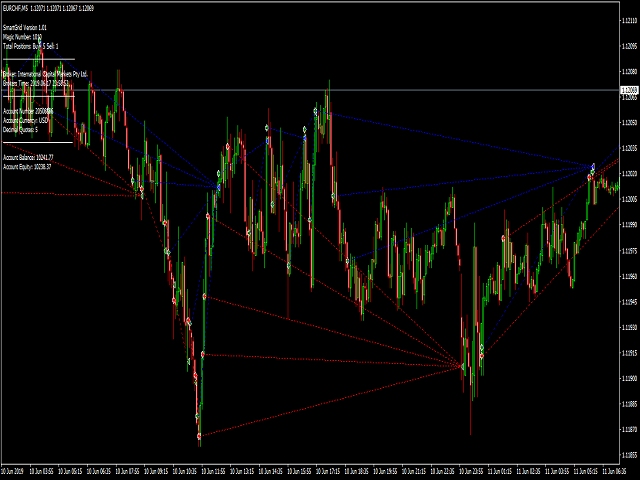Select the 11 Jun 05:15 time label
This screenshot has height=480, width=640.
click(x=586, y=471)
